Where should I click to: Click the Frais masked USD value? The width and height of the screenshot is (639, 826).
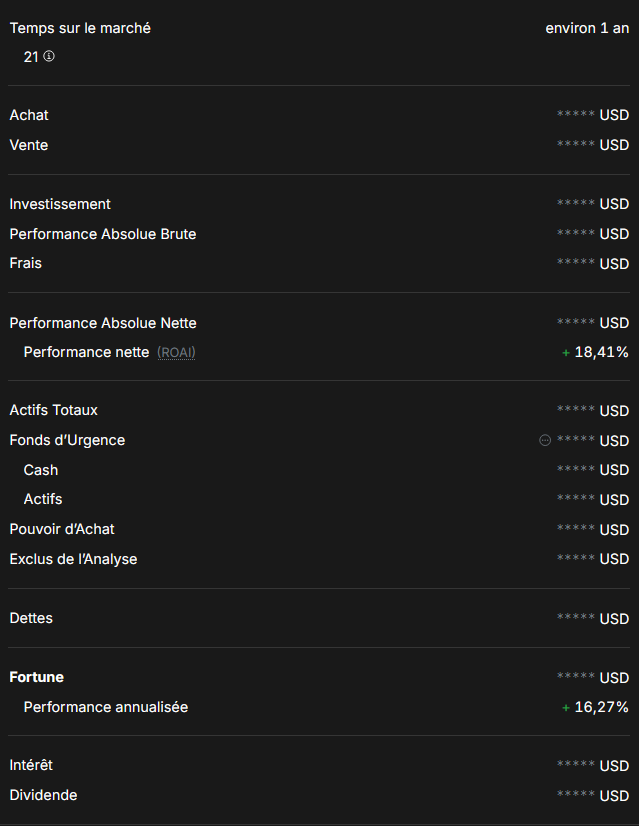point(592,263)
